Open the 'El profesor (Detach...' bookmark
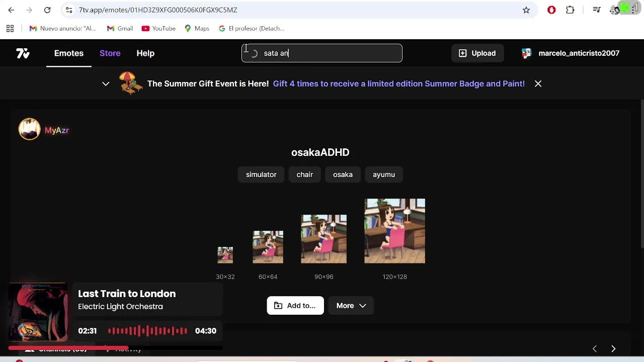 point(252,29)
